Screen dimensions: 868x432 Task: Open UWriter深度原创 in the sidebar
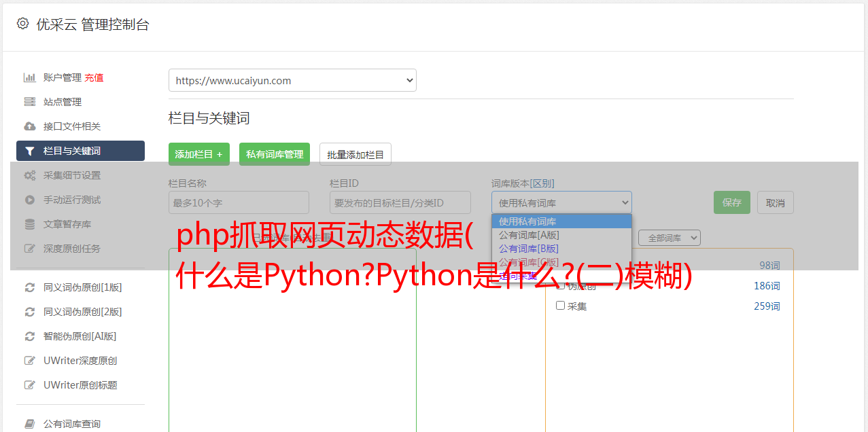(80, 361)
